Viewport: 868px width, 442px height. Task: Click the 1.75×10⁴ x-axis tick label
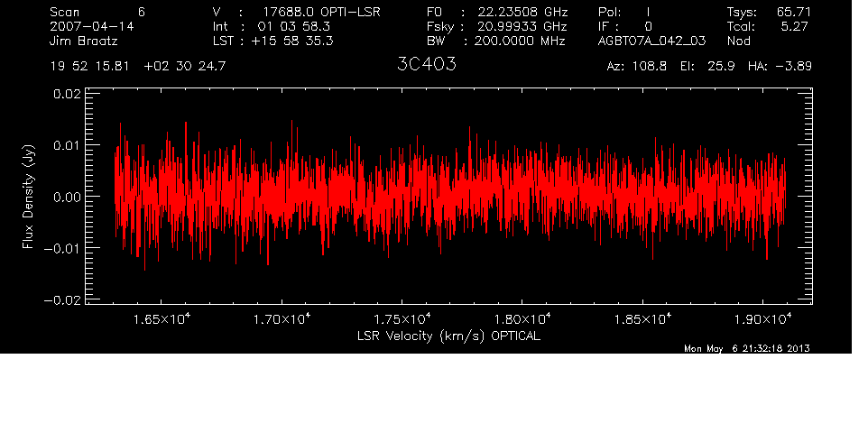click(x=403, y=319)
